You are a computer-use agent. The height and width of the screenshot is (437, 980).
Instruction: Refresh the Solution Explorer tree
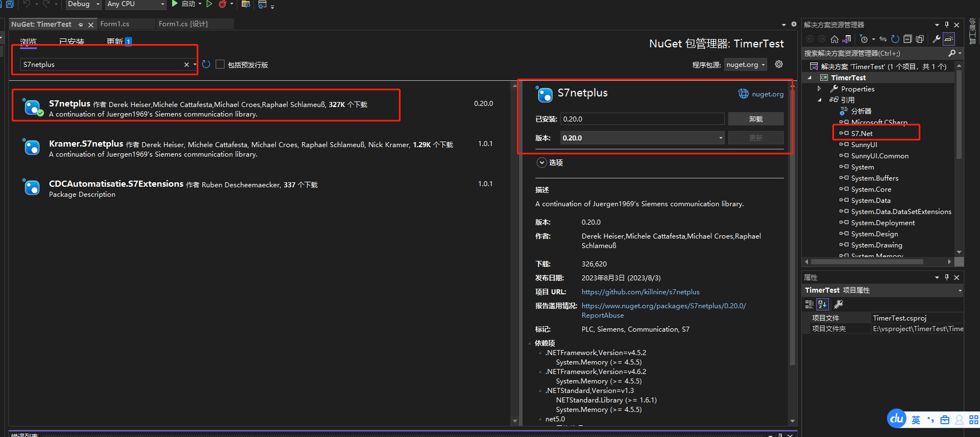coord(895,39)
